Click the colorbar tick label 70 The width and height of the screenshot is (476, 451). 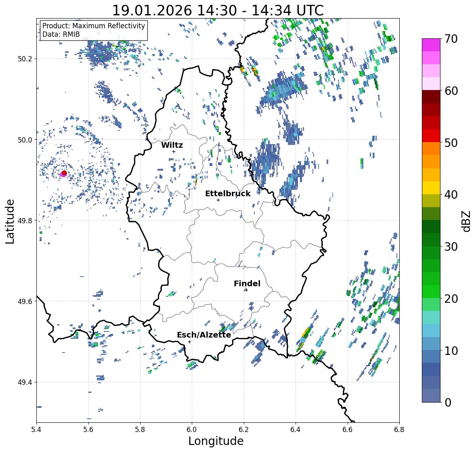click(451, 39)
